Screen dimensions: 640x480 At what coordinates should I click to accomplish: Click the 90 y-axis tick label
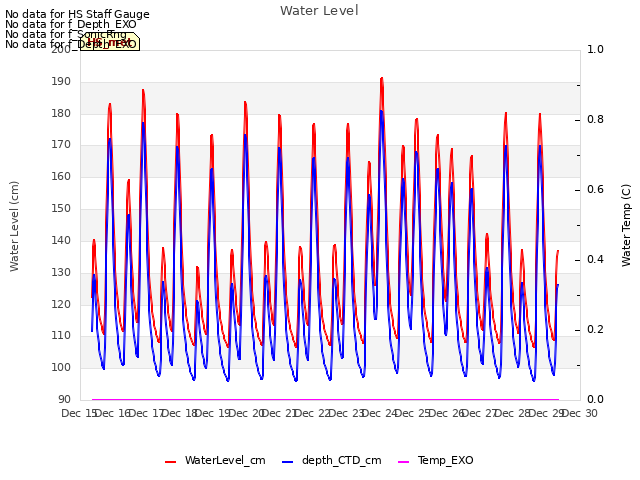click(64, 399)
